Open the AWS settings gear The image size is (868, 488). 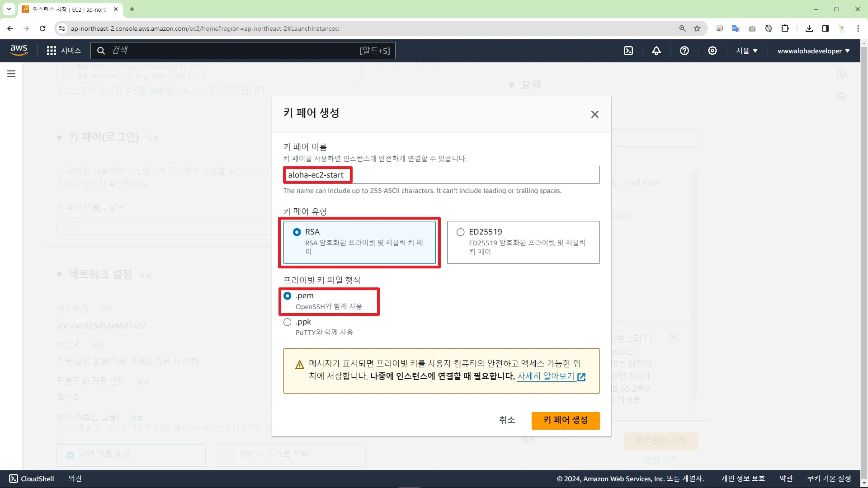pos(712,51)
